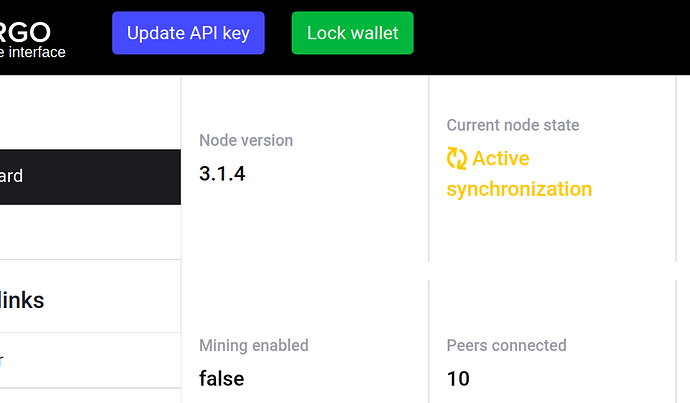Click the Current node state label
690x403 pixels.
click(x=513, y=125)
